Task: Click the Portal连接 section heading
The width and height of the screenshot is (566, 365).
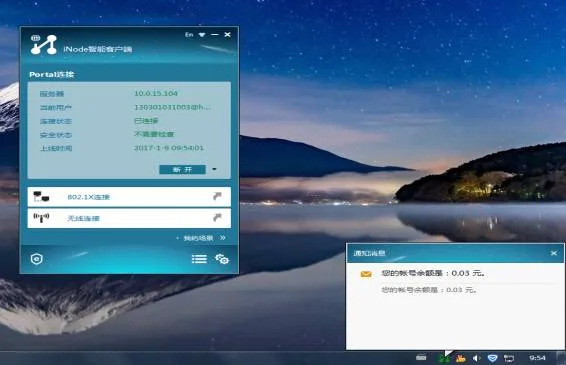Action: (x=52, y=74)
